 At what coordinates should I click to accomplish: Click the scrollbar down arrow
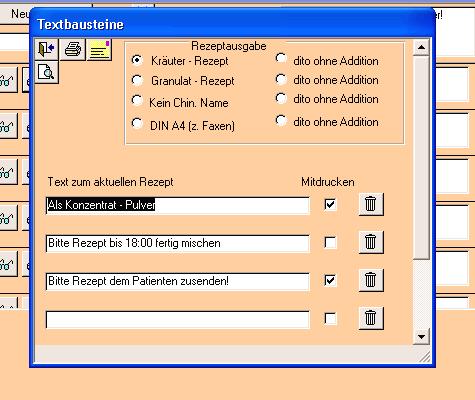(x=421, y=337)
